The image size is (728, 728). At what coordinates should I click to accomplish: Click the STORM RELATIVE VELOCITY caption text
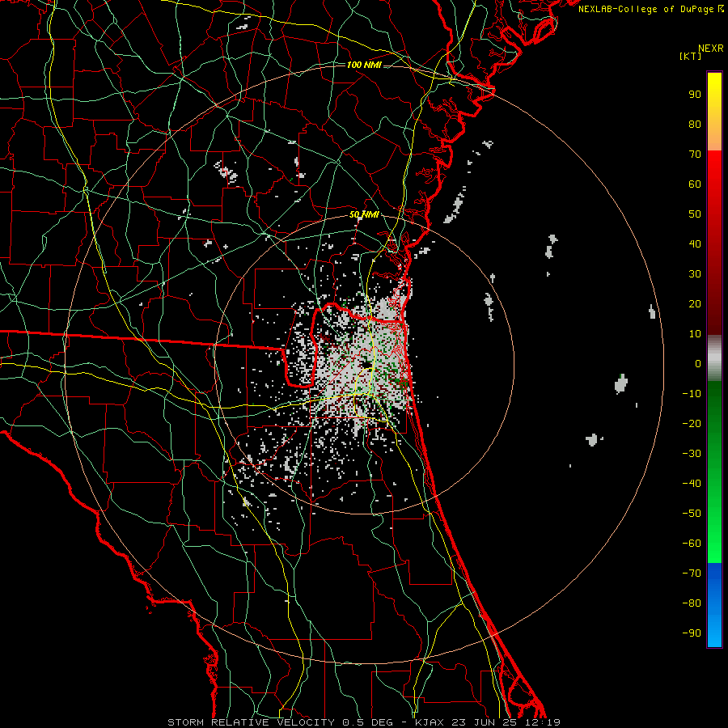[251, 722]
